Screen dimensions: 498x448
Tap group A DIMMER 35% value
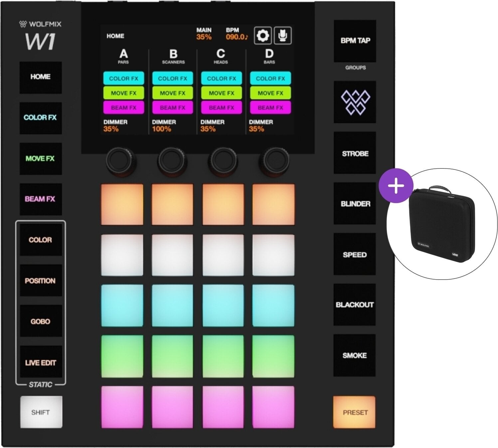[x=111, y=129]
